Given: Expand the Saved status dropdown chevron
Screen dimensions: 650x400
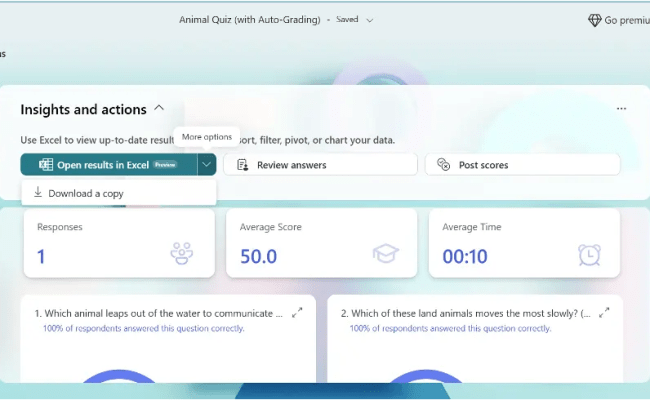Looking at the screenshot, I should tap(370, 20).
